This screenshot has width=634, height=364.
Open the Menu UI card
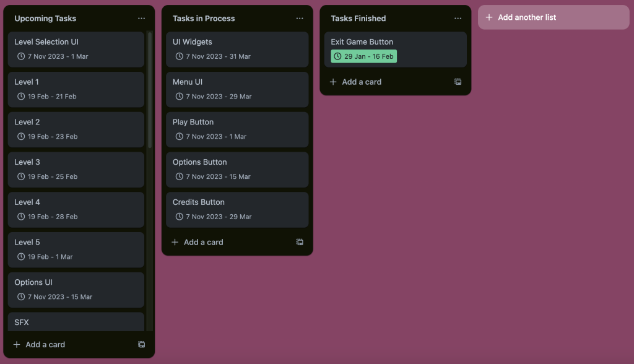click(237, 82)
